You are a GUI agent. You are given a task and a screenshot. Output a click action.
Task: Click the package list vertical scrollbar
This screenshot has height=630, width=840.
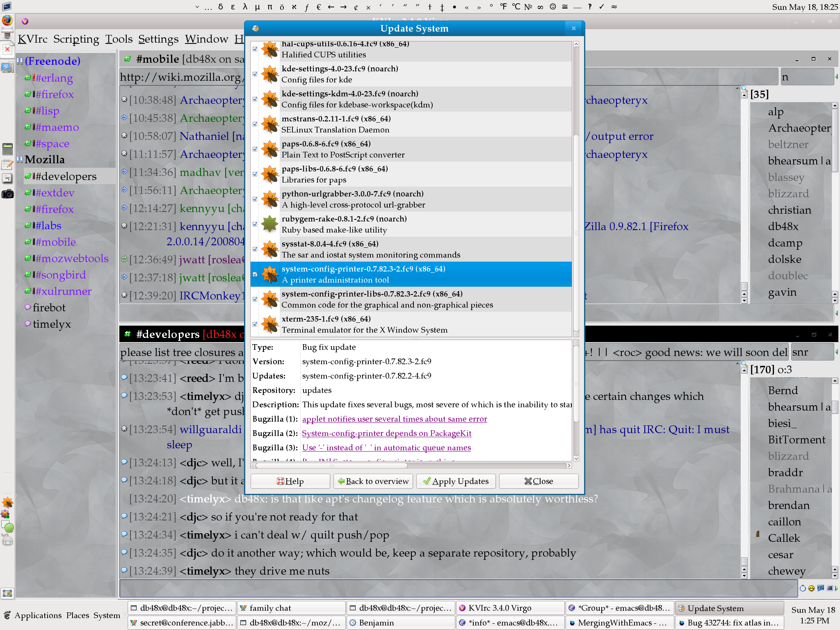coord(576,189)
